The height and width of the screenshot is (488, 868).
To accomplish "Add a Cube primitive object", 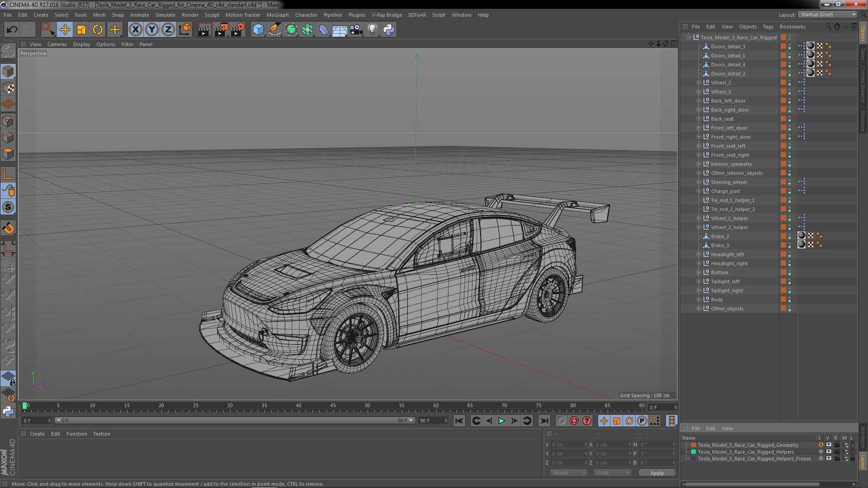I will tap(258, 30).
